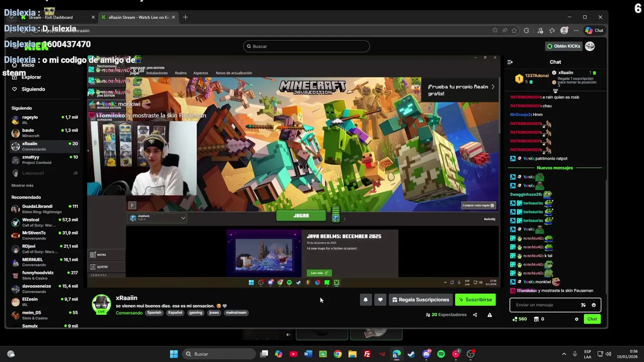The height and width of the screenshot is (362, 644).
Task: Click the notification bell icon under the stream
Action: (x=366, y=300)
